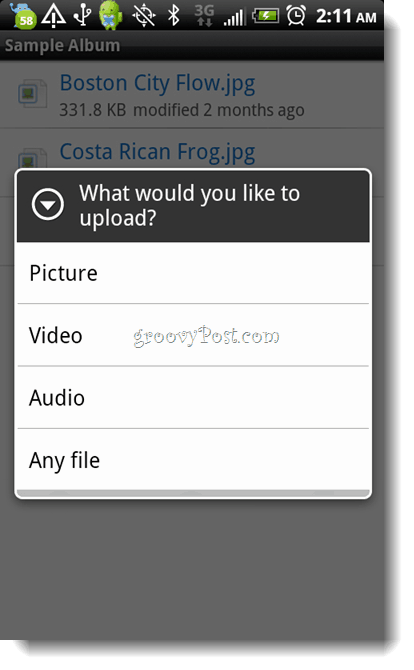Choose Video from the upload dialog
This screenshot has width=414, height=670.
tap(193, 335)
